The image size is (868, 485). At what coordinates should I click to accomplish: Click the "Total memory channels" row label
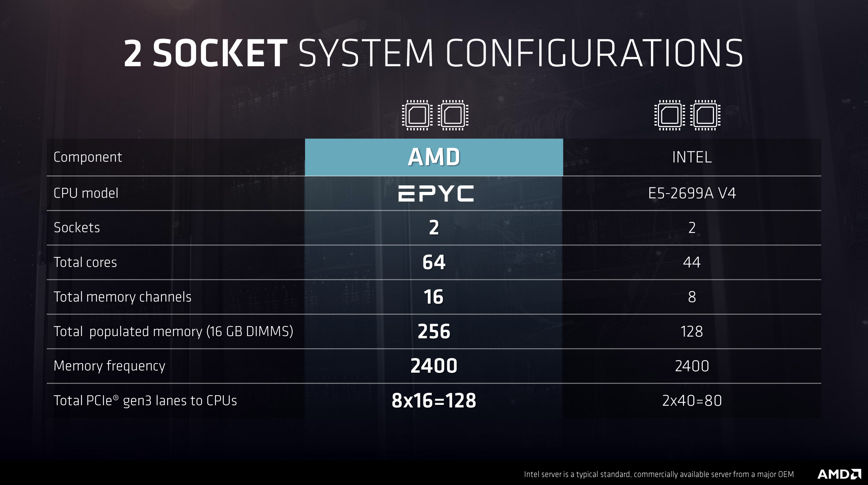[x=122, y=297]
